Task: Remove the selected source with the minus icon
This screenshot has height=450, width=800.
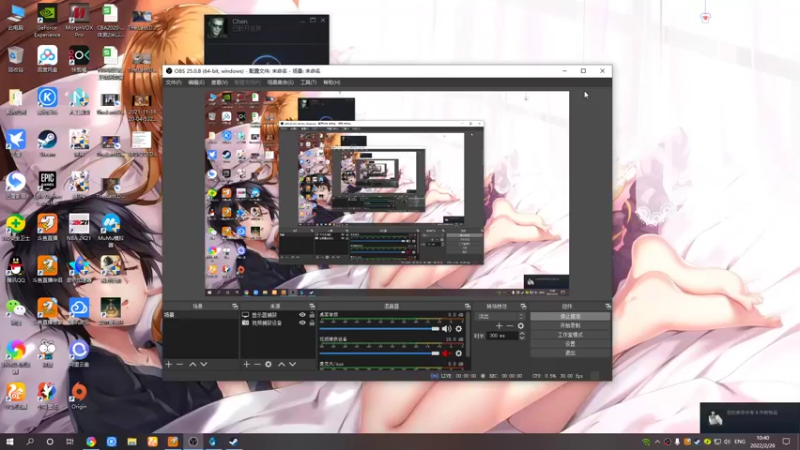Action: (x=257, y=364)
